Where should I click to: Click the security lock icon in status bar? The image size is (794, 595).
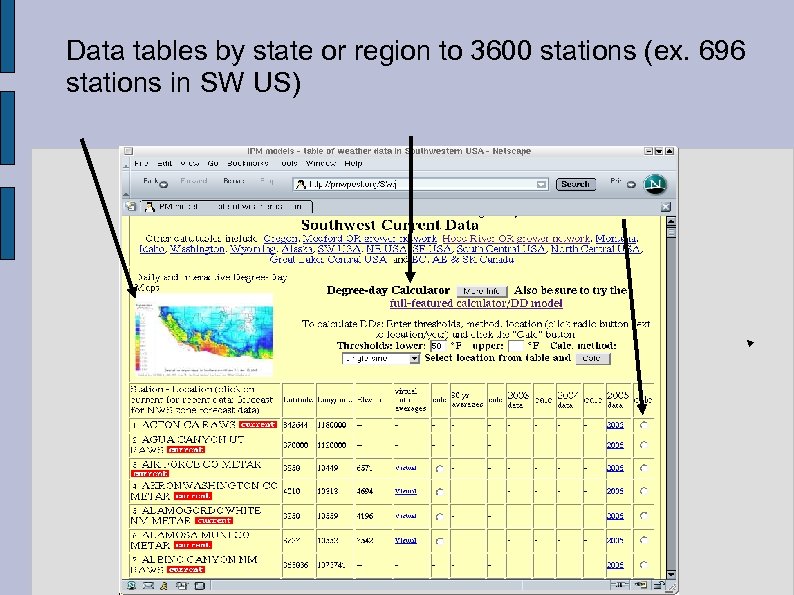pos(658,585)
